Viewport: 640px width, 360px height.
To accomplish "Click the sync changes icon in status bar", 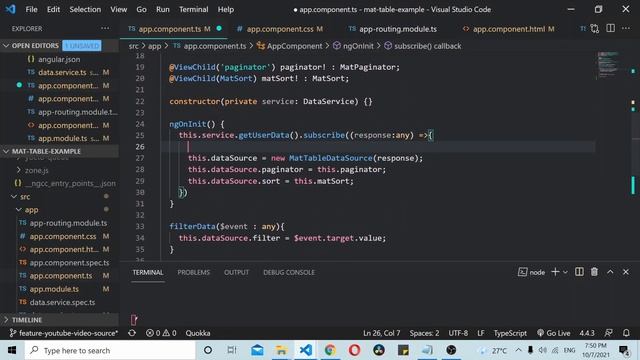I will tap(132, 333).
